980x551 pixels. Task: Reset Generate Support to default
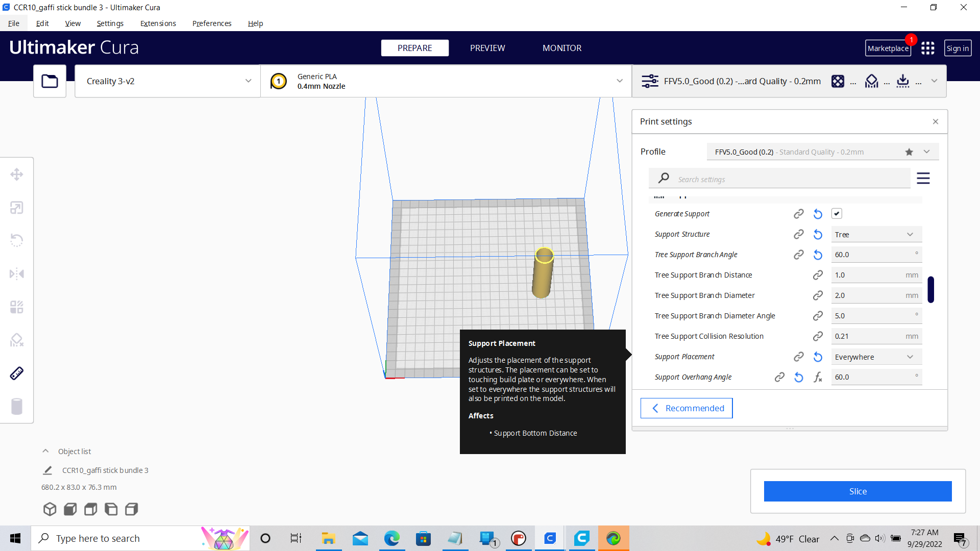coord(818,214)
